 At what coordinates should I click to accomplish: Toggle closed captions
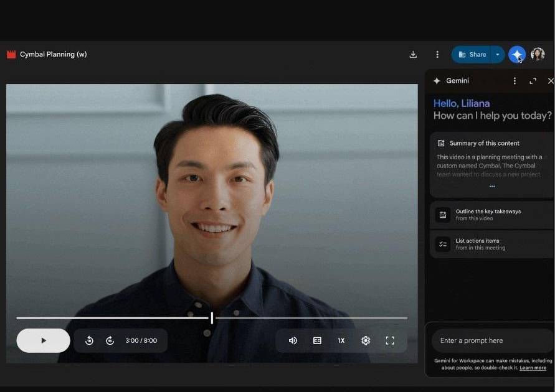tap(317, 340)
